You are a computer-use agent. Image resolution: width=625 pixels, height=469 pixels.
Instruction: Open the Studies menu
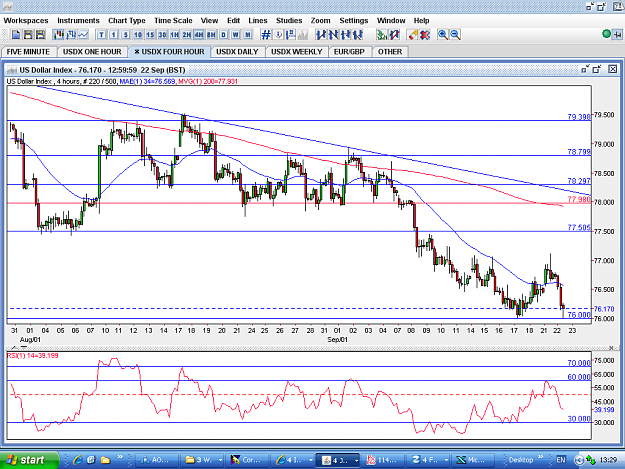point(289,21)
